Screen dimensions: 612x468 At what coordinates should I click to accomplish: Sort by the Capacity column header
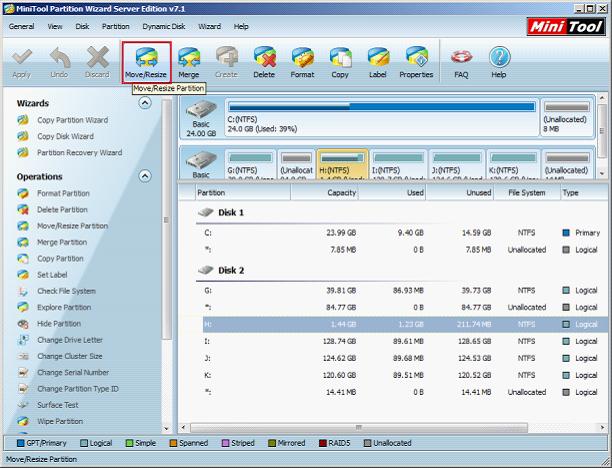pos(324,193)
